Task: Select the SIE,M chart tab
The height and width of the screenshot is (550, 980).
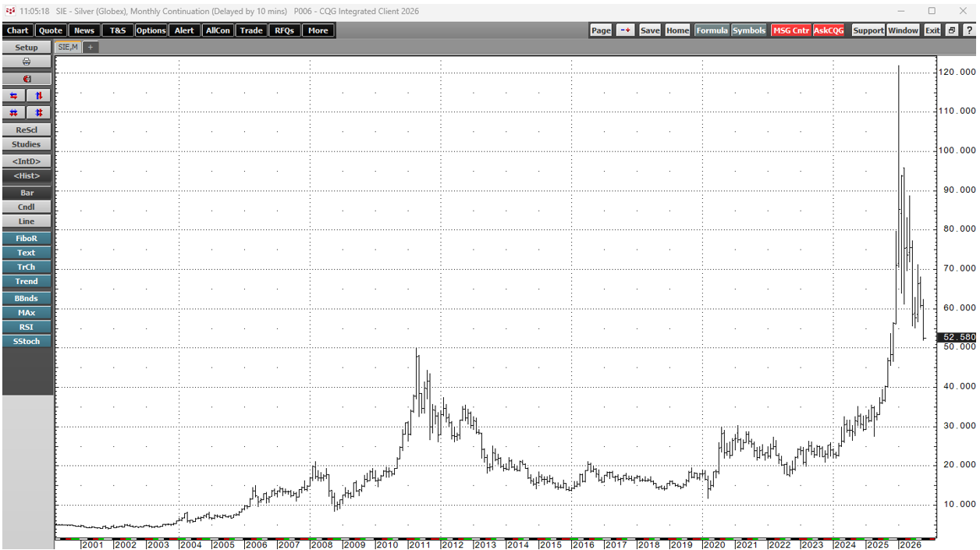Action: (68, 47)
